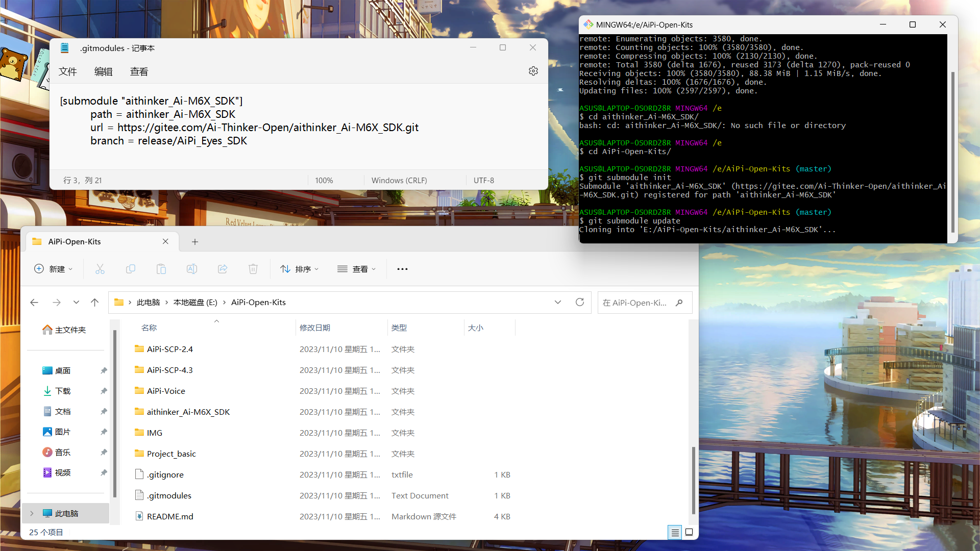
Task: Click 此电脑 breadcrumb in address bar
Action: pyautogui.click(x=148, y=303)
